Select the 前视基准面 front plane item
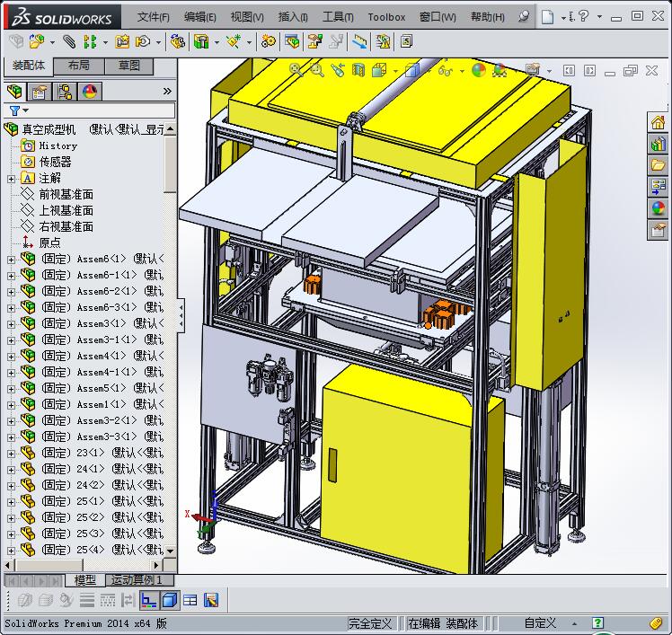The height and width of the screenshot is (635, 672). 66,194
